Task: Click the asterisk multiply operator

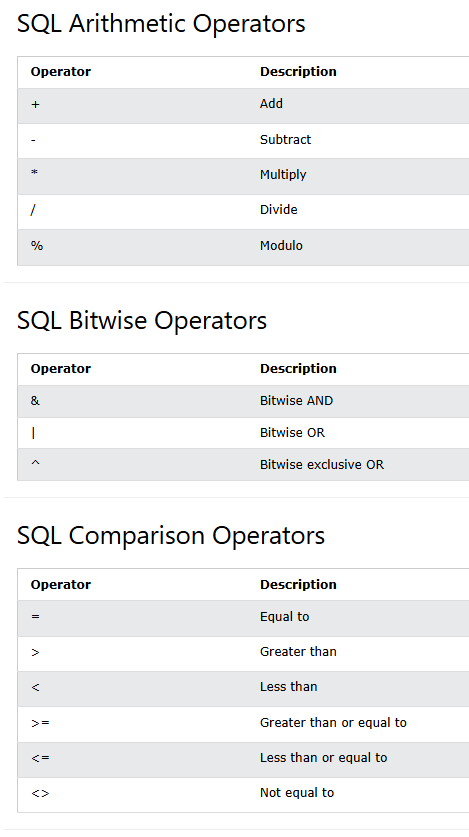Action: pyautogui.click(x=34, y=173)
